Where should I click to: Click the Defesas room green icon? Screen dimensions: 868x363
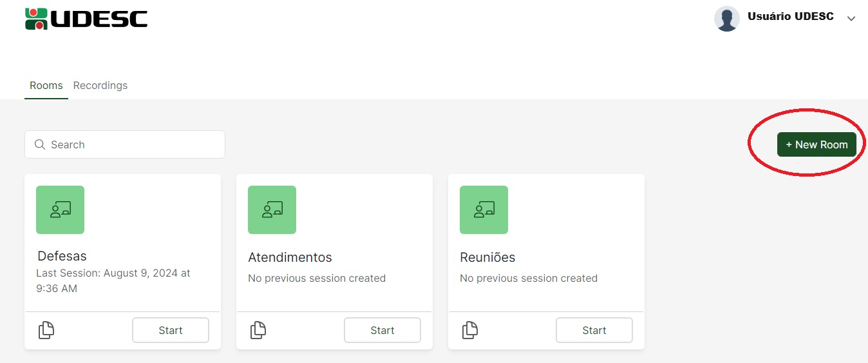coord(60,210)
